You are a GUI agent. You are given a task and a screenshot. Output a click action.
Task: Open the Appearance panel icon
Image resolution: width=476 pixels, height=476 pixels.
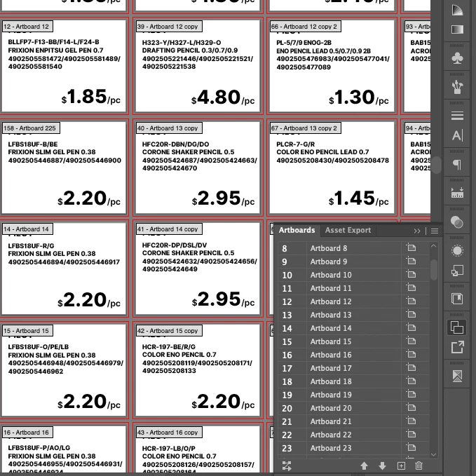(457, 251)
